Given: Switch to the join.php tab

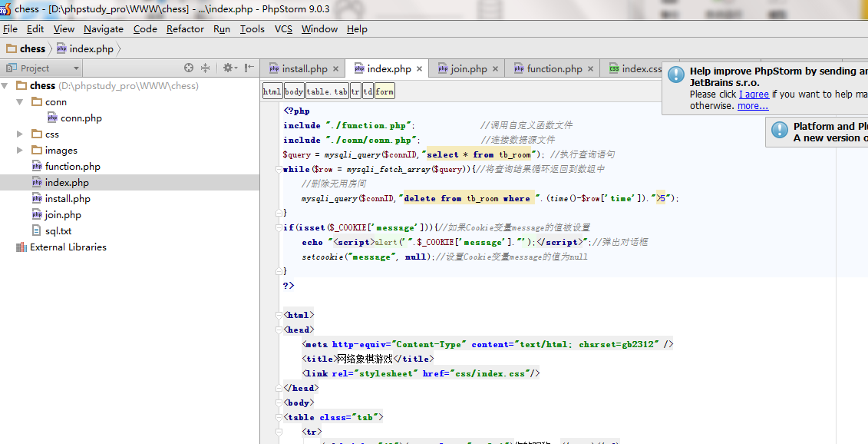Looking at the screenshot, I should tap(467, 68).
